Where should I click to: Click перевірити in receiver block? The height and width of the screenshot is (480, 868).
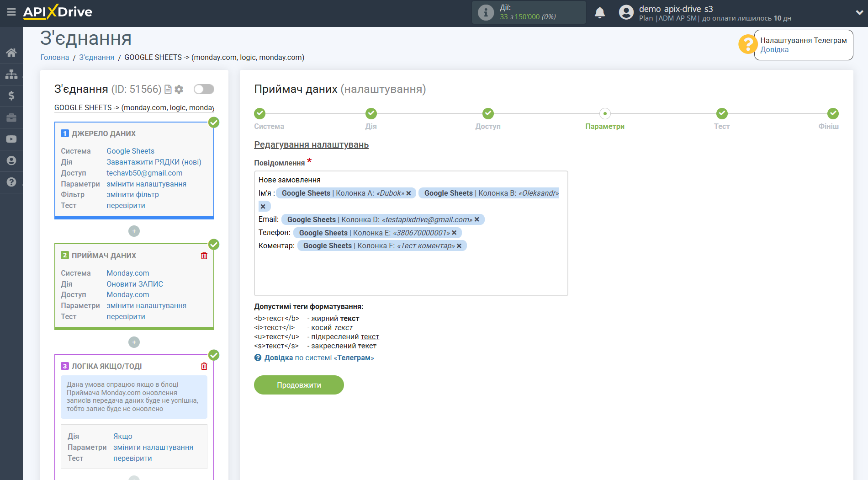coord(126,317)
